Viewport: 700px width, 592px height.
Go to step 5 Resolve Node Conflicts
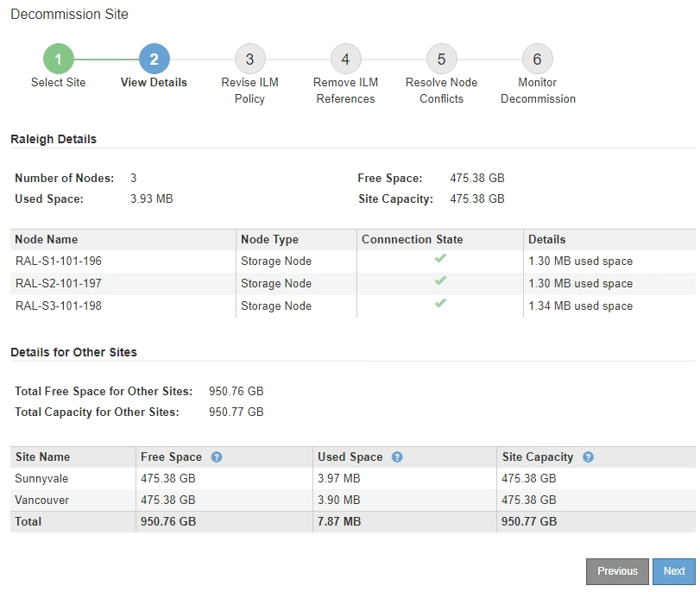441,60
